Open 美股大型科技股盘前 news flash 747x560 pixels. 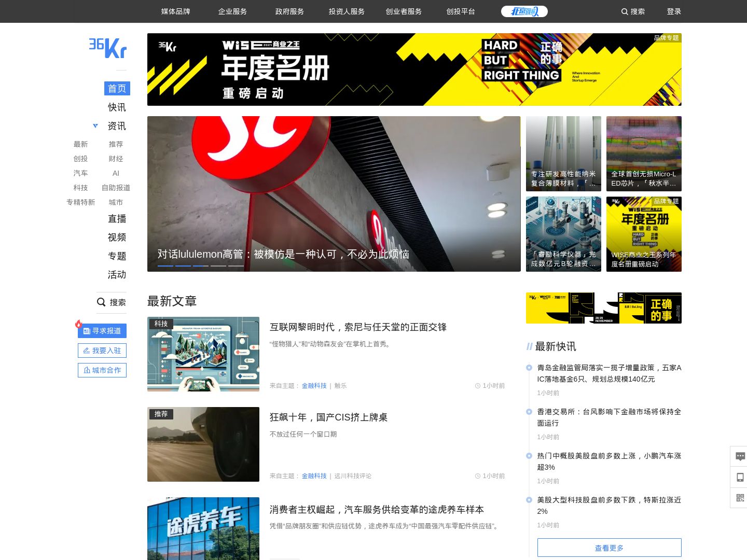(x=609, y=506)
